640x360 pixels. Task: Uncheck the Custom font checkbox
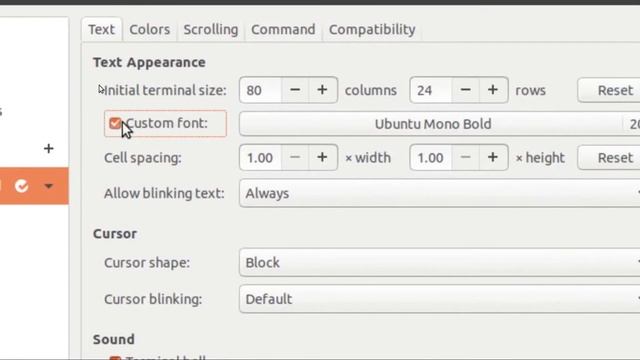115,123
